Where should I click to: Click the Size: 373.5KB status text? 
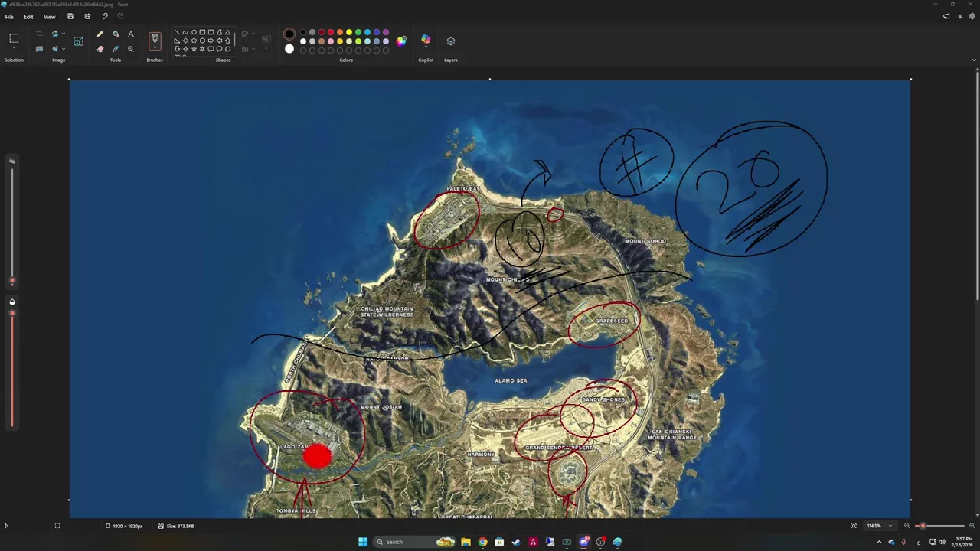tap(180, 526)
